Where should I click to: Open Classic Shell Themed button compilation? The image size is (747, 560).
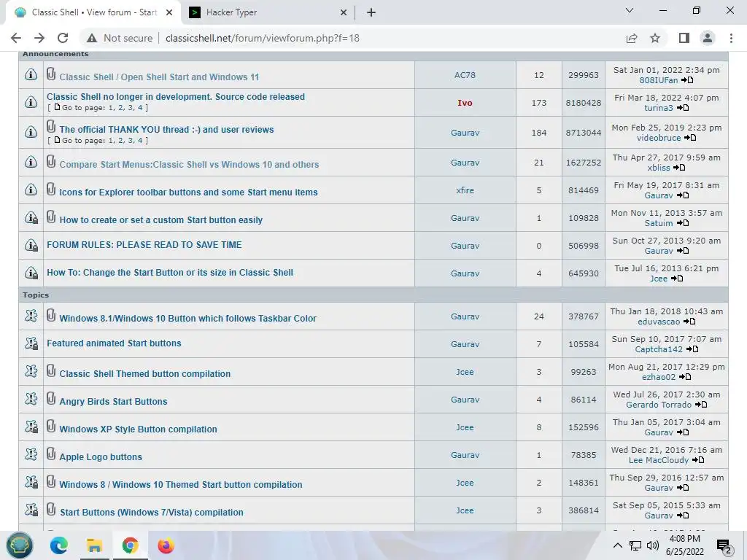[x=145, y=374]
